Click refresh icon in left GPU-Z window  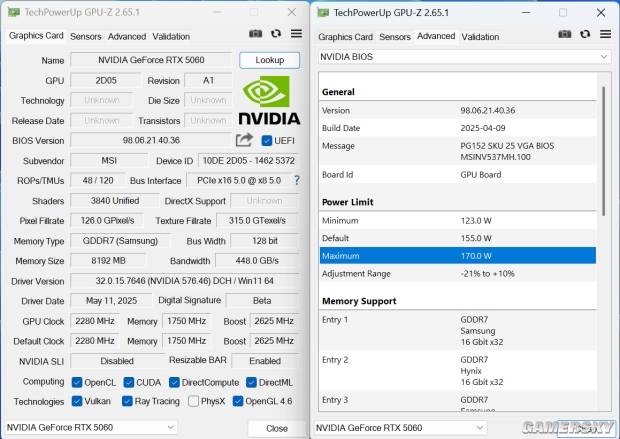click(276, 34)
